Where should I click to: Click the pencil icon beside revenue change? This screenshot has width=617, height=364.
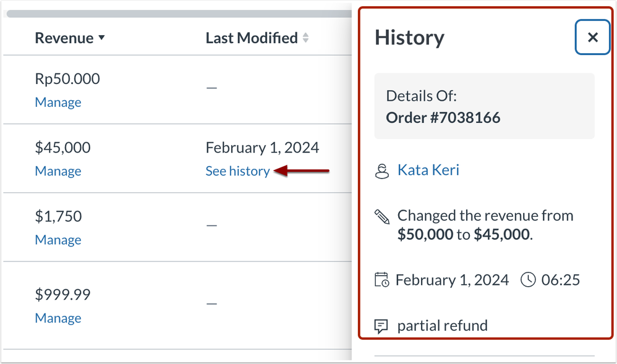click(x=382, y=216)
